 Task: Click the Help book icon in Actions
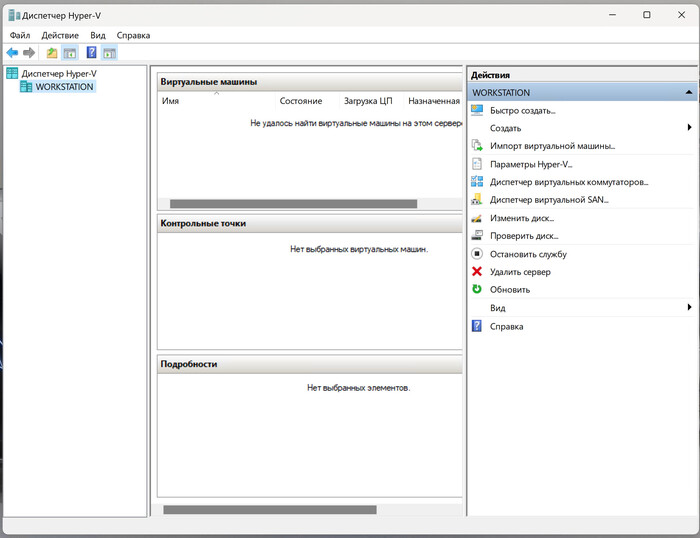click(x=477, y=326)
